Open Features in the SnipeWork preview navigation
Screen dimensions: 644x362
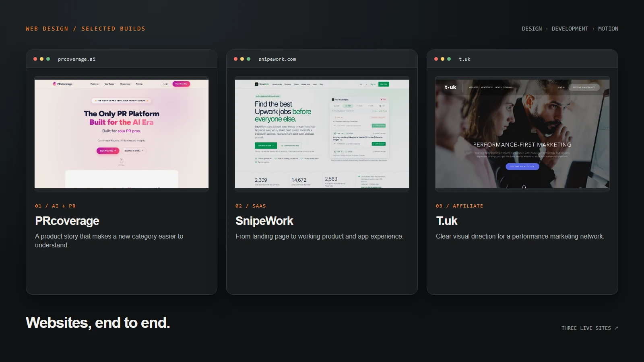click(x=288, y=84)
